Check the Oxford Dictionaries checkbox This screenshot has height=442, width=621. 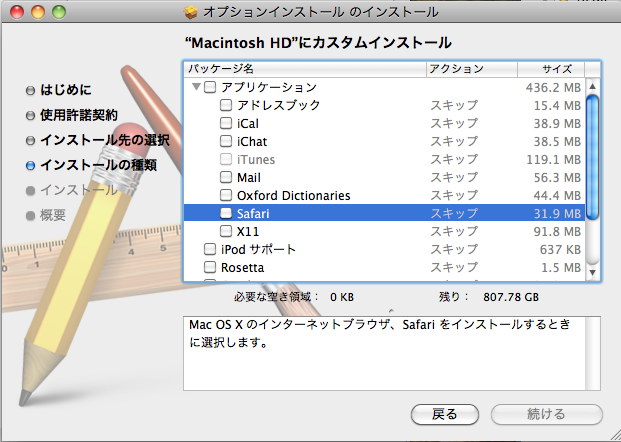click(x=226, y=195)
